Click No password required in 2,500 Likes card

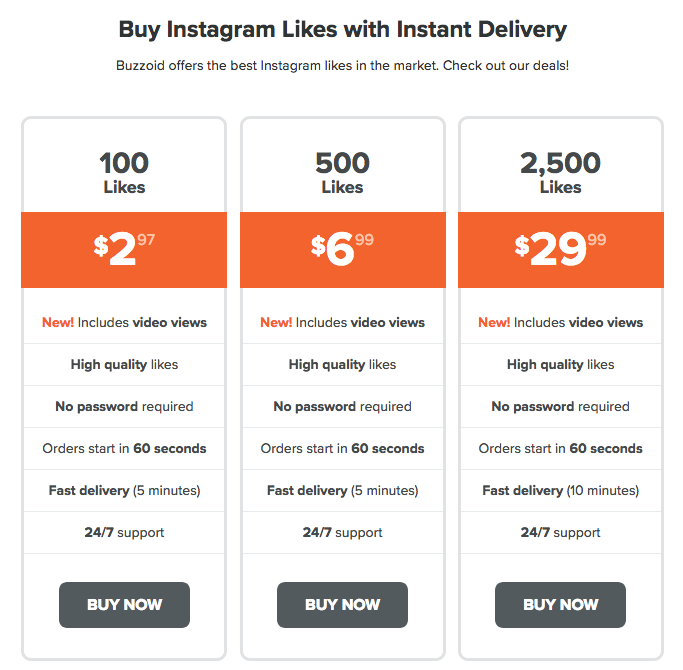pos(561,406)
